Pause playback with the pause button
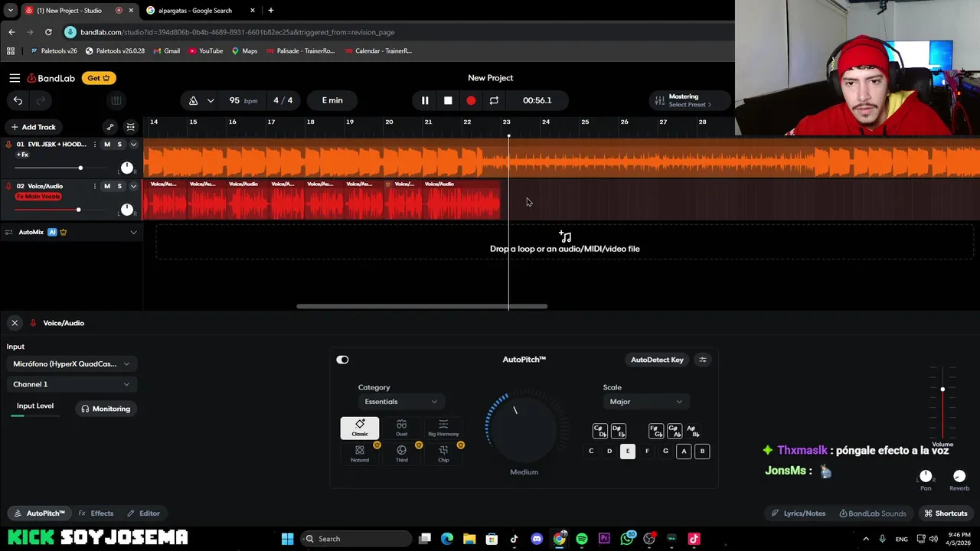The height and width of the screenshot is (551, 980). pos(425,100)
